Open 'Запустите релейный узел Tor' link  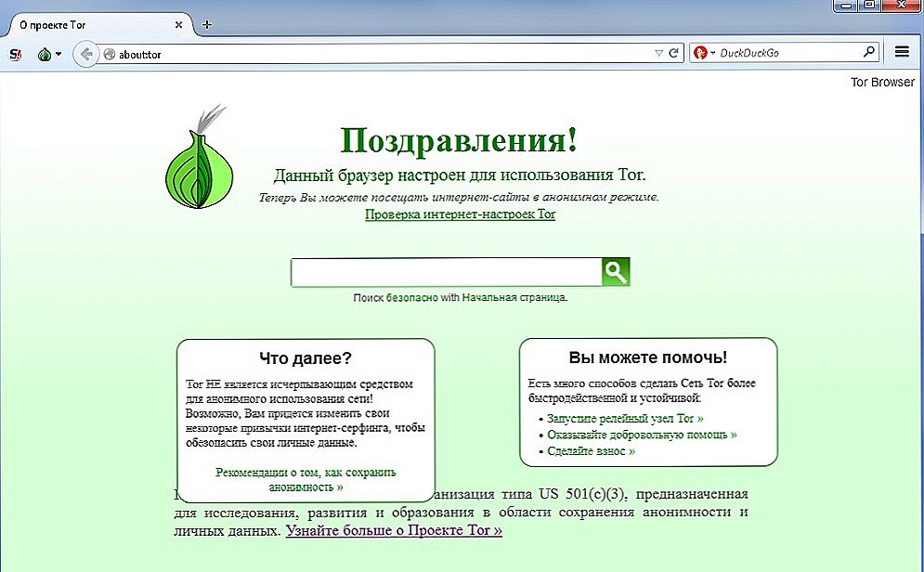tap(625, 419)
